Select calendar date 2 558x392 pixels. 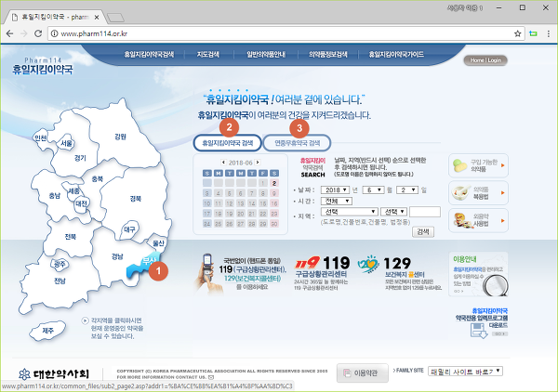(274, 183)
